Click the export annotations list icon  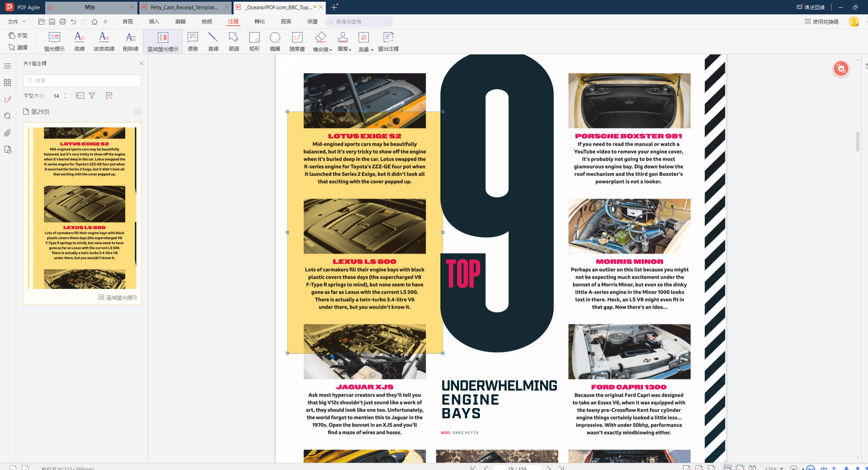[109, 96]
